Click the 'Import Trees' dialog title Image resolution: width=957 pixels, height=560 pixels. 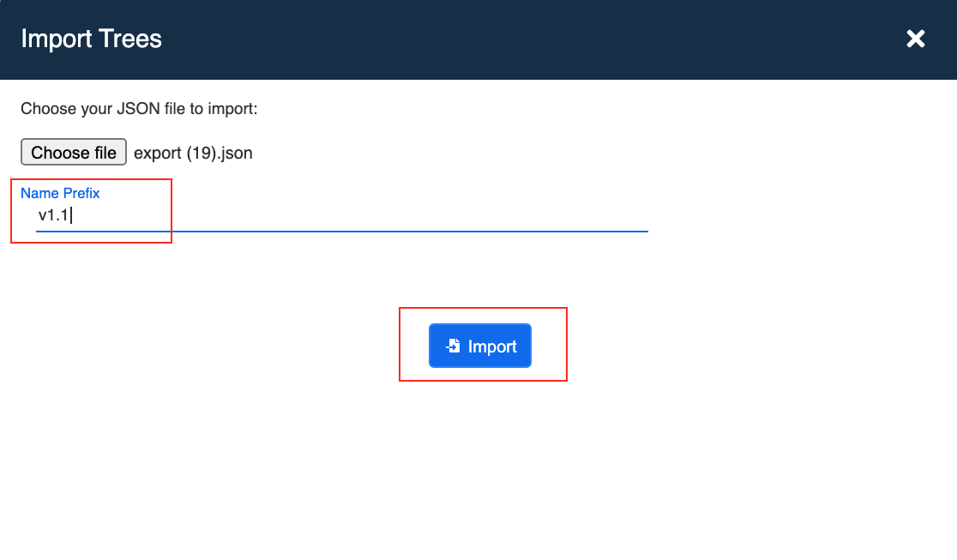pyautogui.click(x=91, y=39)
